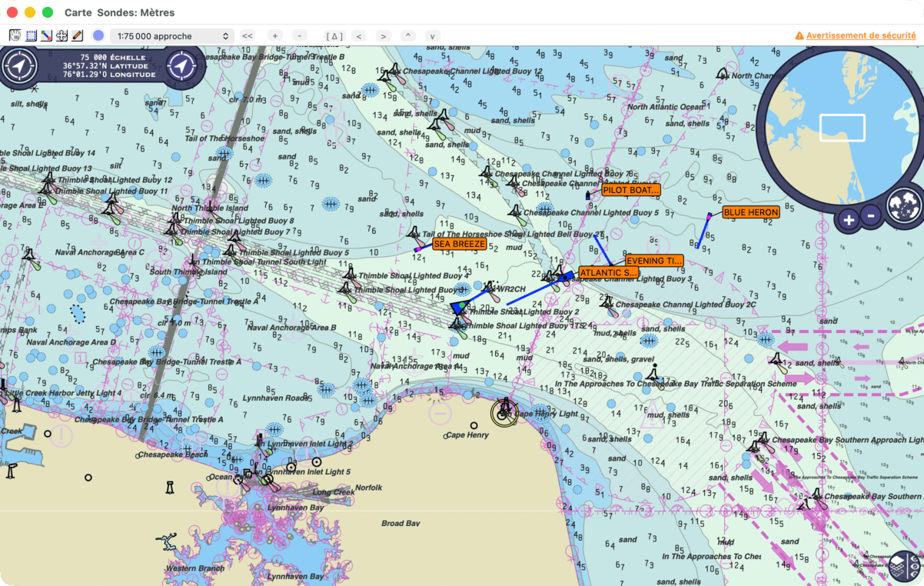This screenshot has width=924, height=586.
Task: Select the pencil annotation tool
Action: tap(77, 35)
